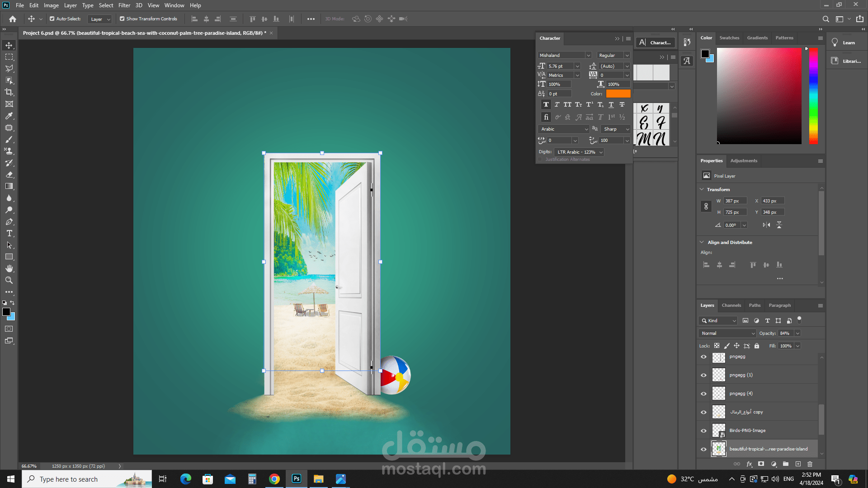
Task: Click flip horizontal icon in Properties
Action: coord(766,225)
